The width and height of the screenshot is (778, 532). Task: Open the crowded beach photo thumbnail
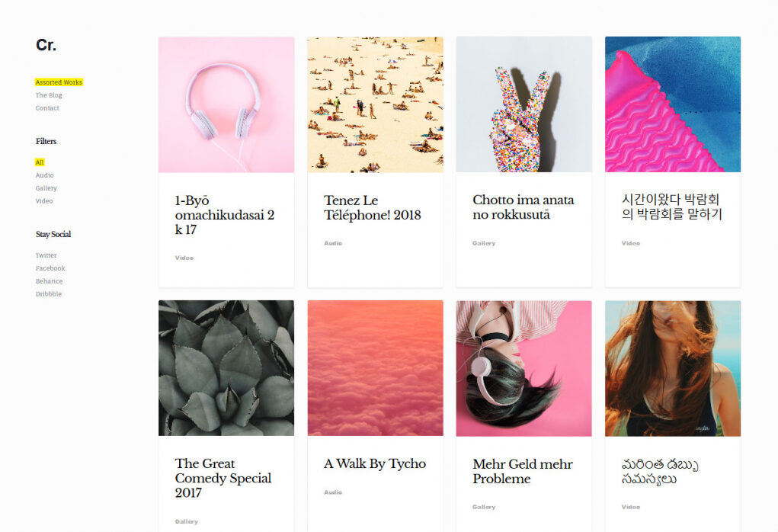(375, 104)
